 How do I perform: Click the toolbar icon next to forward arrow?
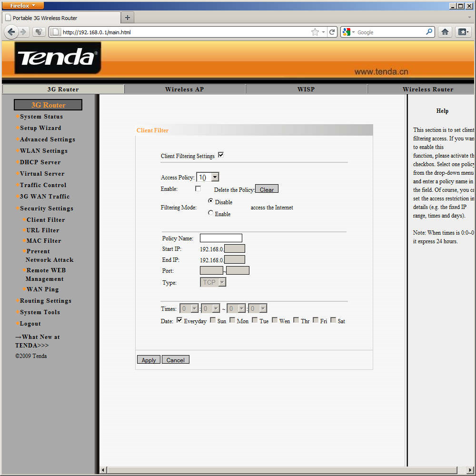point(39,32)
